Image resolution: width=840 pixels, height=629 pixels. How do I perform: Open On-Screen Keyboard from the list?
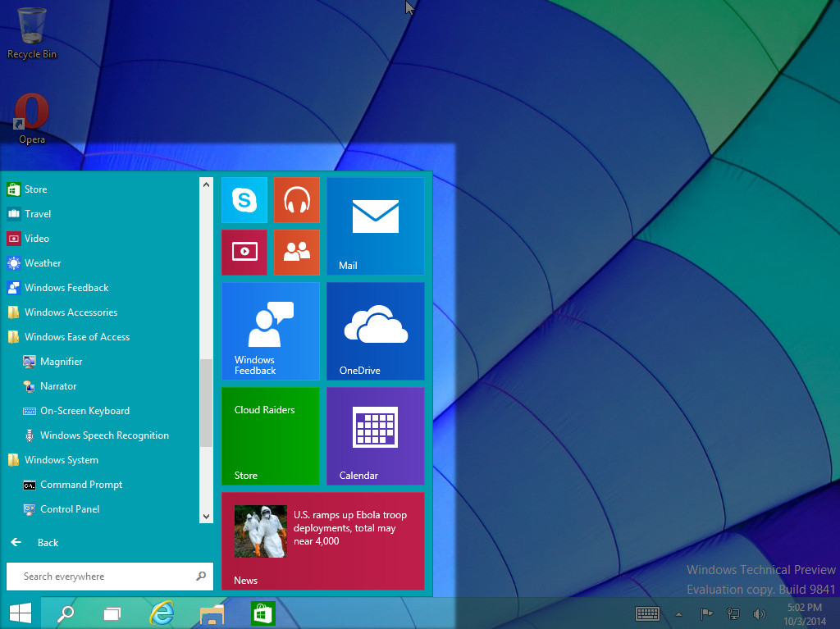pyautogui.click(x=102, y=411)
